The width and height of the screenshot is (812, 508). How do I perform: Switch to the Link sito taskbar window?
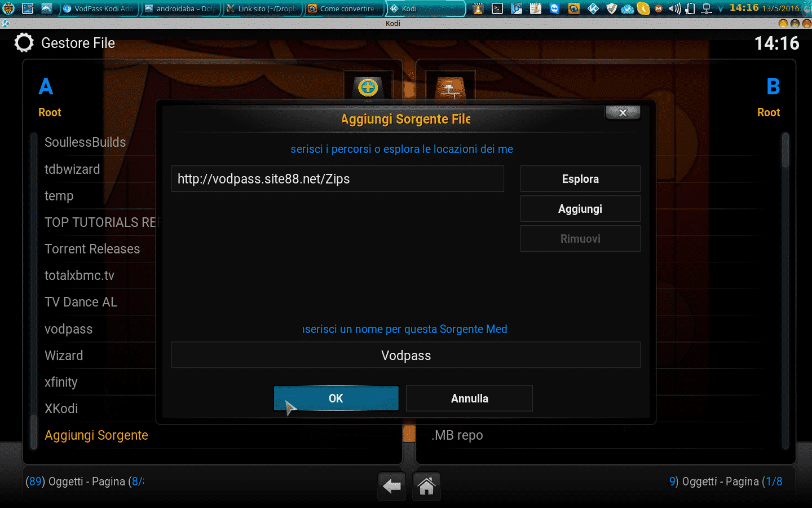click(x=263, y=8)
